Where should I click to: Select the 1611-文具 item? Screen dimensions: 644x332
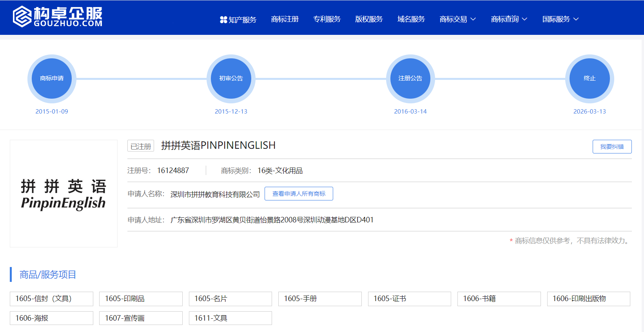point(230,318)
